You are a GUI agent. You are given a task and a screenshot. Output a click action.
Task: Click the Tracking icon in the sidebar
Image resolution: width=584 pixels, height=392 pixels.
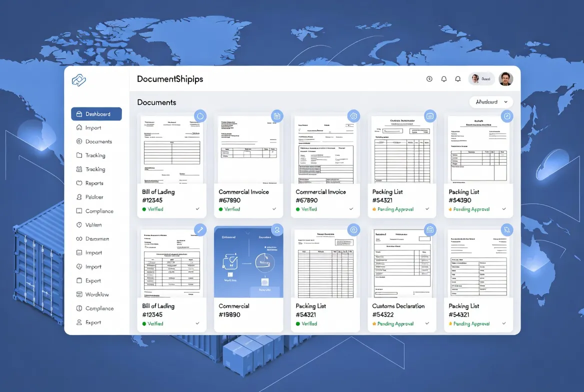click(x=80, y=155)
